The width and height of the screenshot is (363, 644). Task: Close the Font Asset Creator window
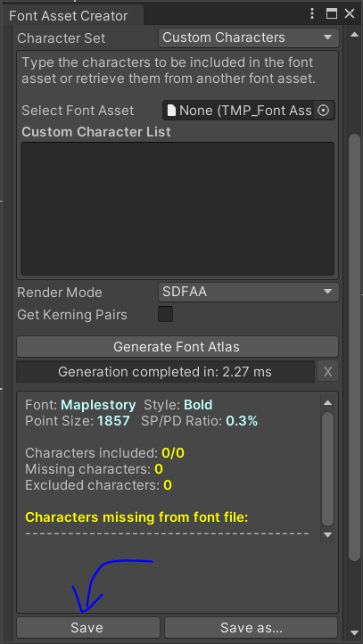coord(350,14)
